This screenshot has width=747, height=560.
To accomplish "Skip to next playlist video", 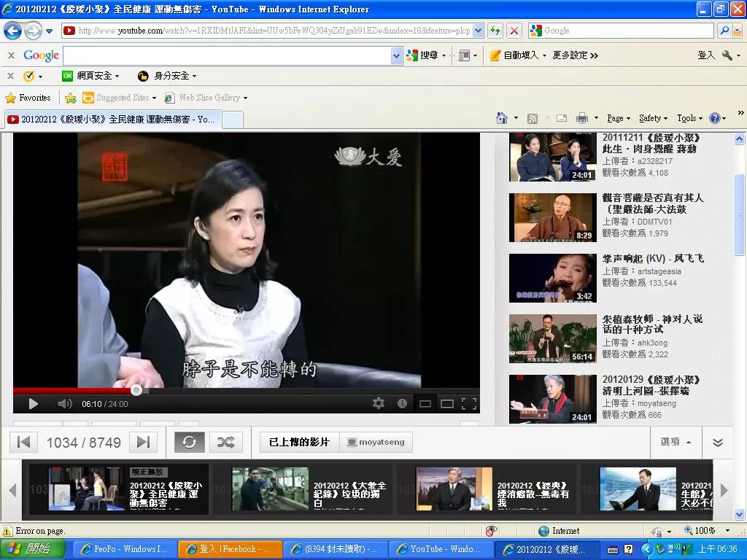I will (144, 442).
